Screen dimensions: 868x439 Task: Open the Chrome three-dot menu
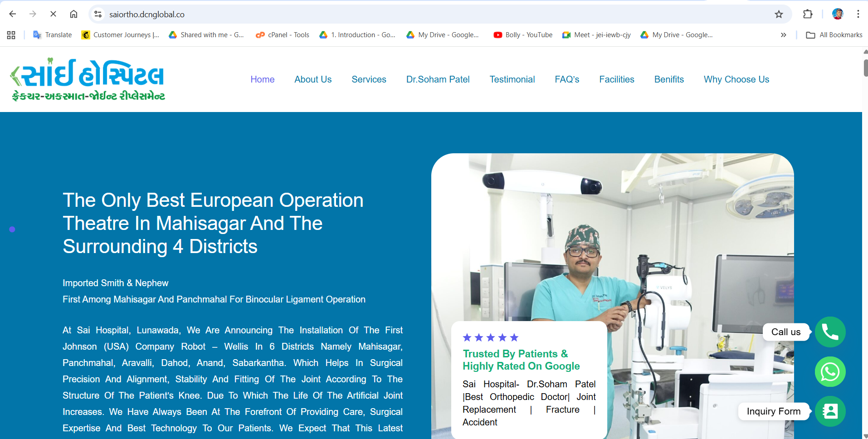(858, 14)
